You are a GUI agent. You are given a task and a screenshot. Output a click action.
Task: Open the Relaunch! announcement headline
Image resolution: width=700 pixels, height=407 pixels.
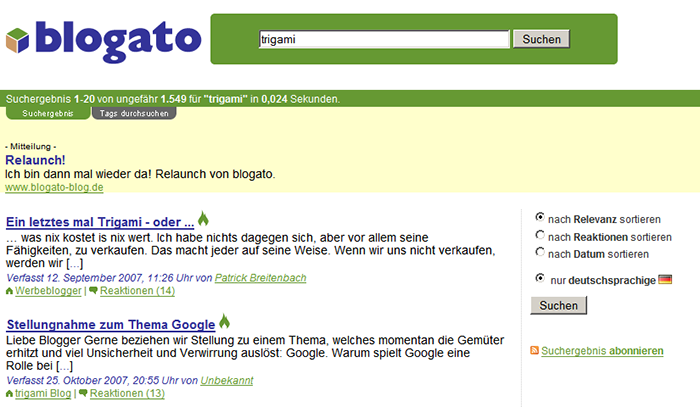35,160
